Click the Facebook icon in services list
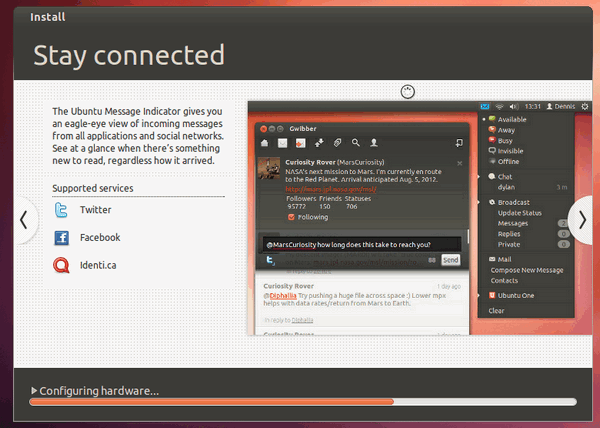Viewport: 600px width, 428px height. pos(62,238)
